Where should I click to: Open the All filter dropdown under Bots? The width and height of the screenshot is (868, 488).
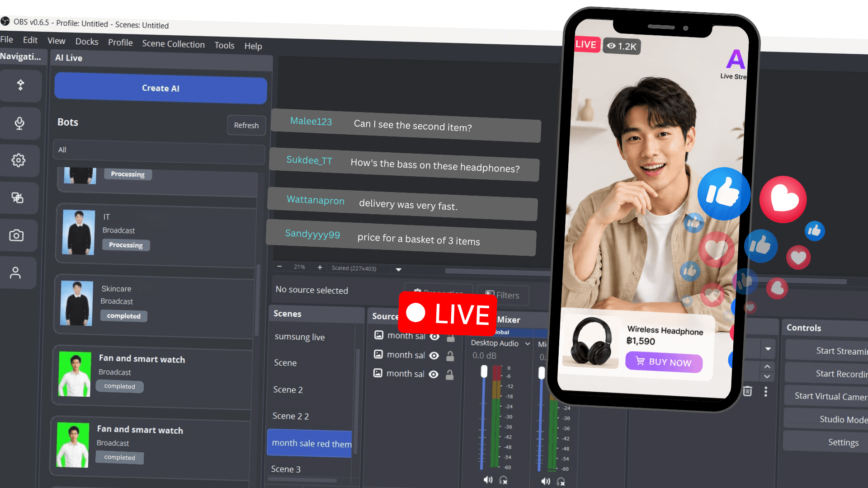(x=159, y=152)
